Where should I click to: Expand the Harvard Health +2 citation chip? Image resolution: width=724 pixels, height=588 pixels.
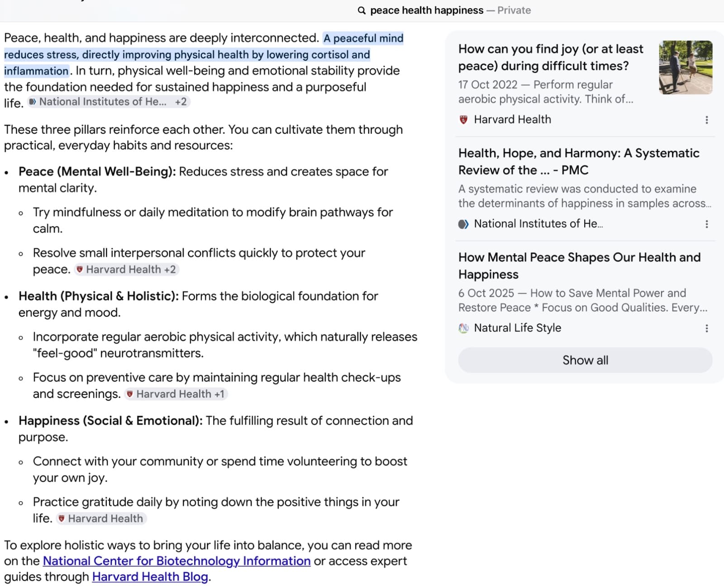point(127,270)
